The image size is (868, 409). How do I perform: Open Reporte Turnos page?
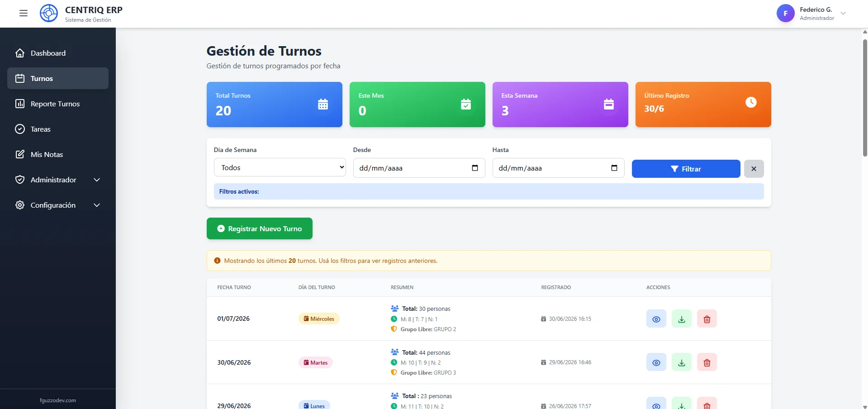coord(58,104)
